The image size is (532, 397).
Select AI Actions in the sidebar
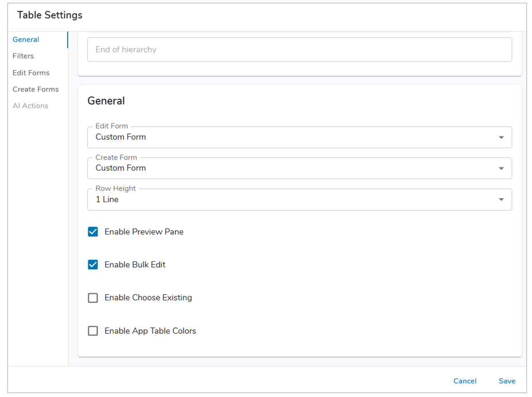pyautogui.click(x=30, y=106)
